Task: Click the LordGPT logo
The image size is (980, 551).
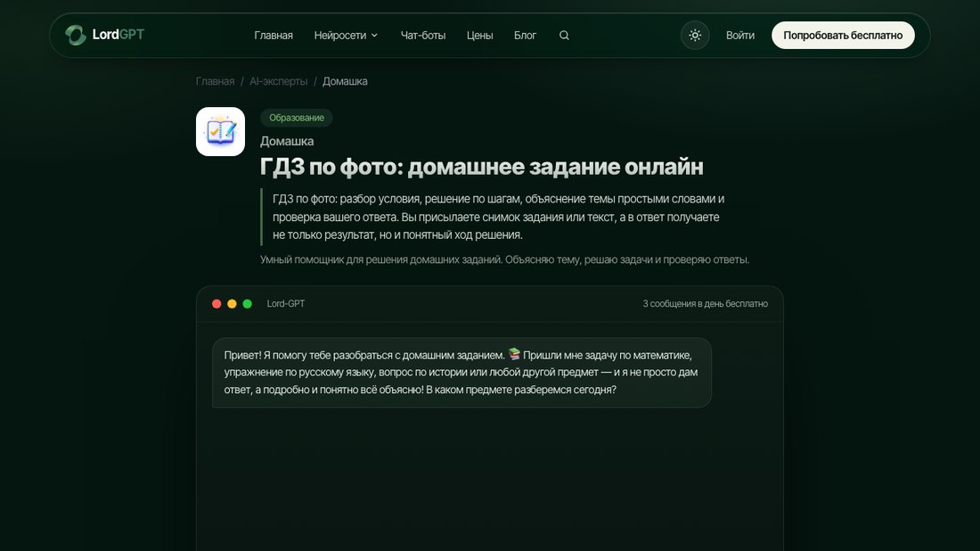Action: pyautogui.click(x=104, y=35)
